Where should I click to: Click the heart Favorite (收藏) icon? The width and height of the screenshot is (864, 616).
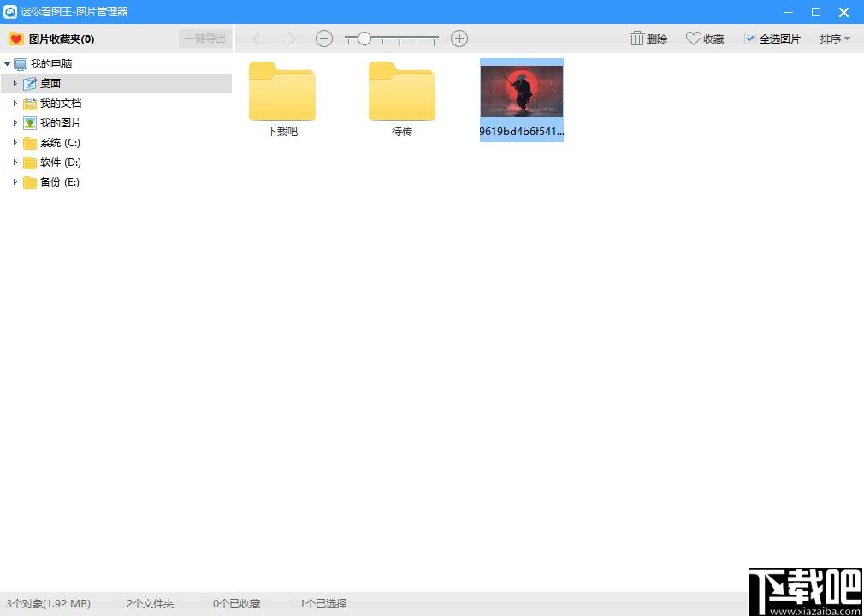click(x=693, y=38)
